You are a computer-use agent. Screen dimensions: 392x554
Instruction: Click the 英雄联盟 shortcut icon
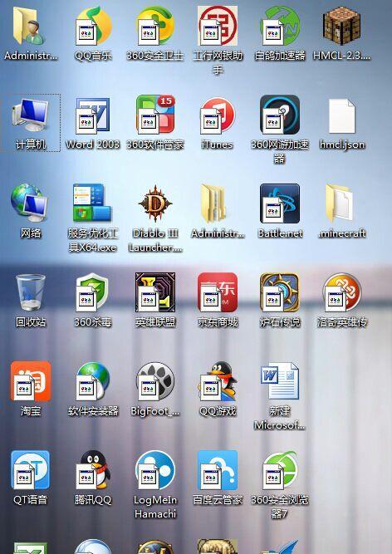point(155,292)
